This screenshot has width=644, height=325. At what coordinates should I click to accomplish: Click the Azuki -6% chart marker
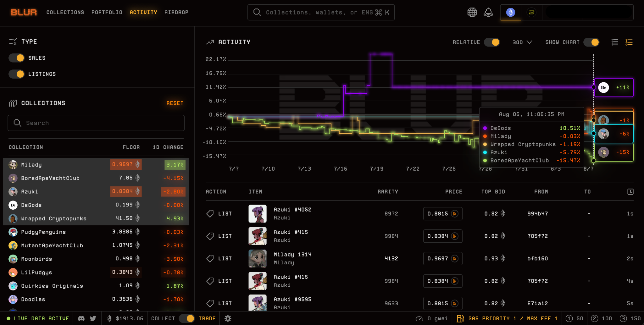[614, 134]
